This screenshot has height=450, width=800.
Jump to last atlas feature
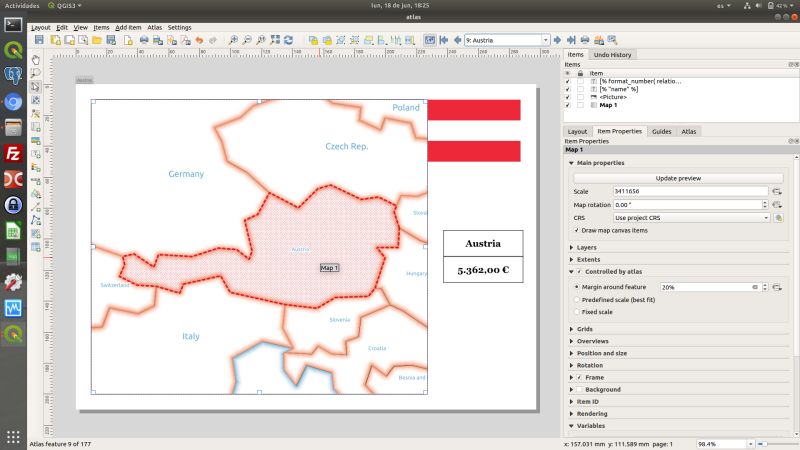[571, 40]
